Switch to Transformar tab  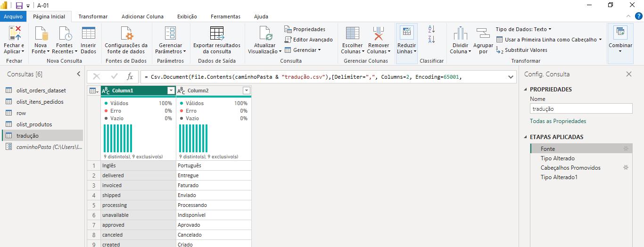(93, 16)
